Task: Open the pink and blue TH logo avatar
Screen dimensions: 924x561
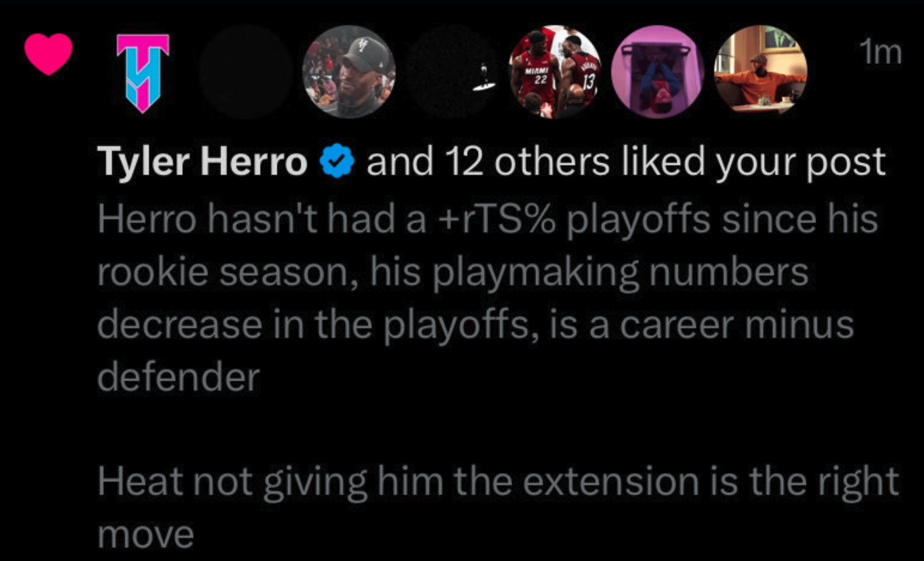Action: [143, 72]
